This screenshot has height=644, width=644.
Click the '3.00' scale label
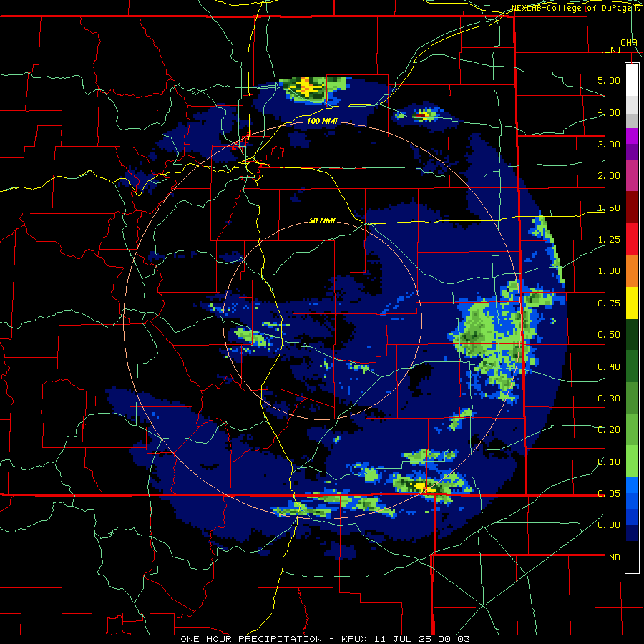609,144
